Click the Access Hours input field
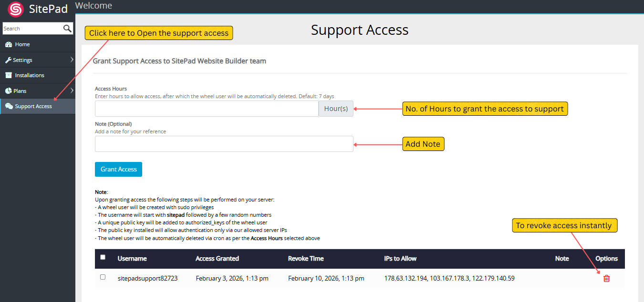 pos(207,109)
